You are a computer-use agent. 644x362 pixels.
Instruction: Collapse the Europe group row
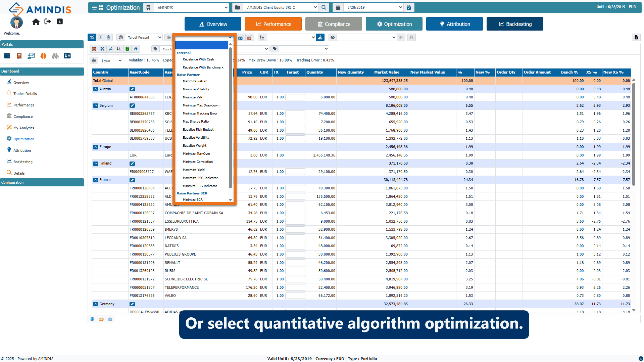pyautogui.click(x=96, y=147)
